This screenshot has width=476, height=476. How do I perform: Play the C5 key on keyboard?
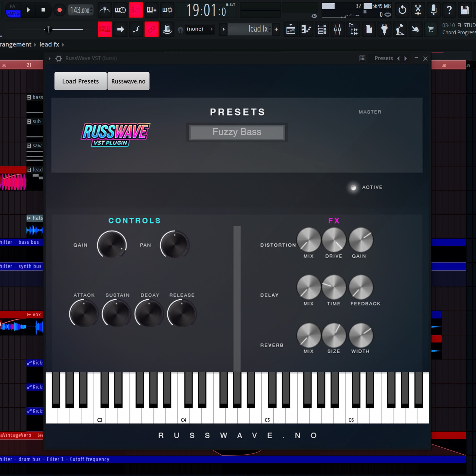(267, 416)
